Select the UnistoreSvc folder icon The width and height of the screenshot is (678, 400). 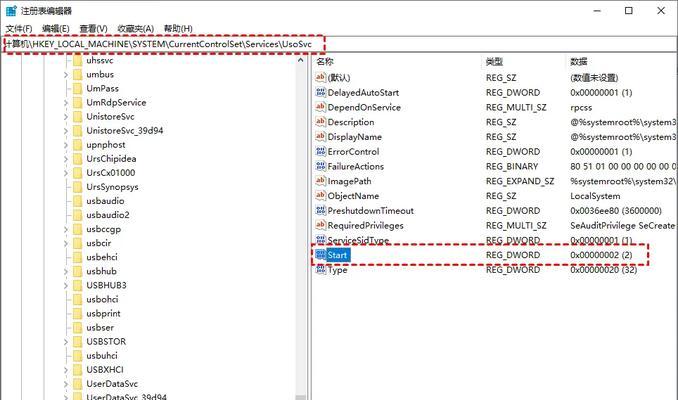(78, 116)
